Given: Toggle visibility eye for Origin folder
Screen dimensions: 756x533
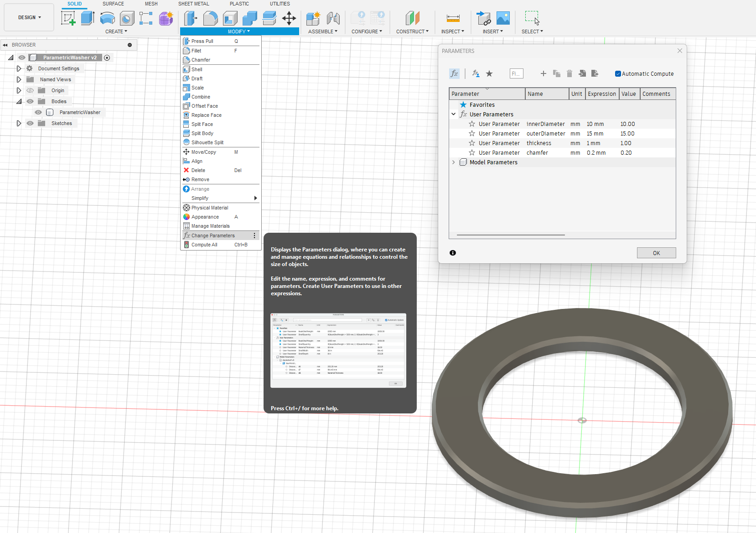Looking at the screenshot, I should [30, 90].
